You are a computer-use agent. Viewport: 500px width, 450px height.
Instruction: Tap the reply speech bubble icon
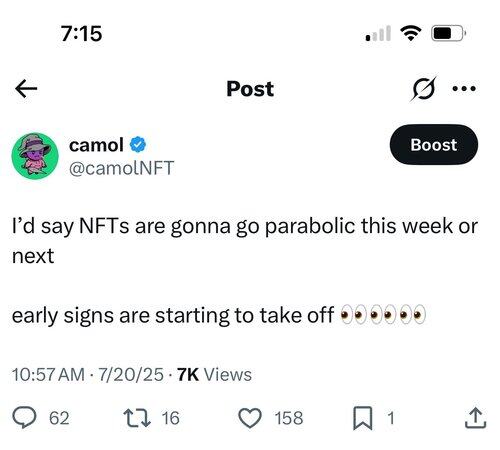pos(24,418)
